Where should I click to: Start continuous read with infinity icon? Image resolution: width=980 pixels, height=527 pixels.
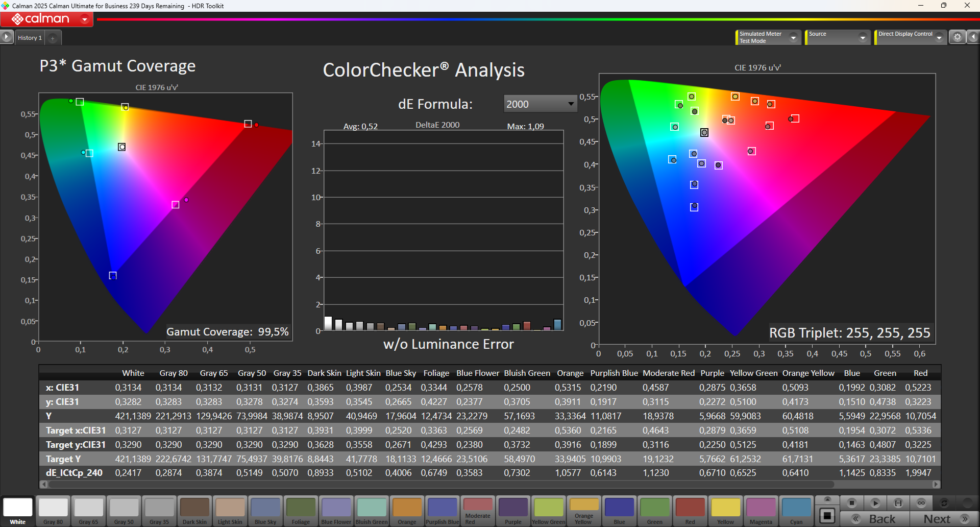coord(921,502)
